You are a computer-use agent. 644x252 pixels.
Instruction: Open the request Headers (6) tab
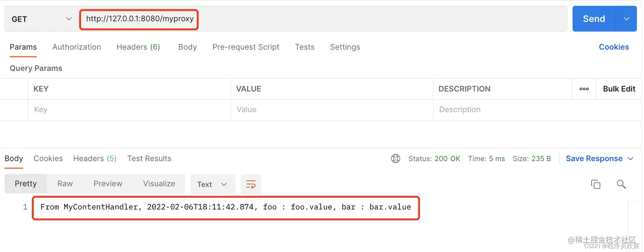click(138, 47)
